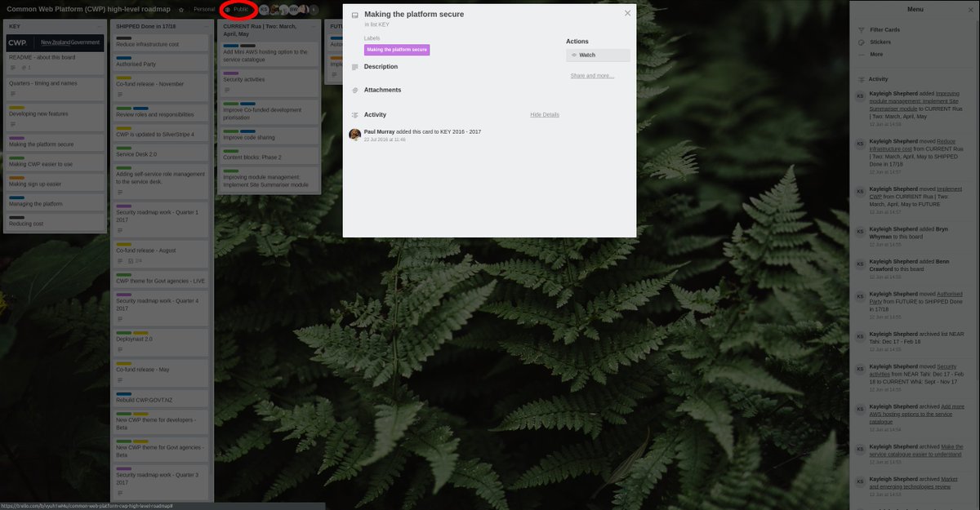Toggle Watch on this card

(598, 55)
